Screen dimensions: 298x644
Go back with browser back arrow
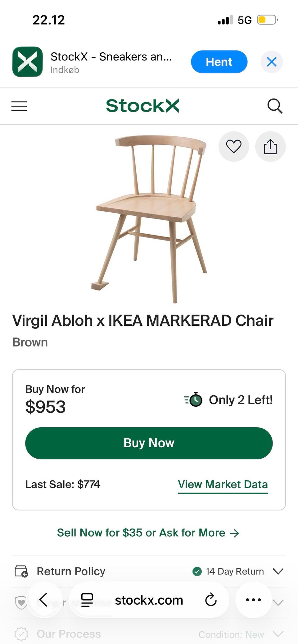(43, 600)
